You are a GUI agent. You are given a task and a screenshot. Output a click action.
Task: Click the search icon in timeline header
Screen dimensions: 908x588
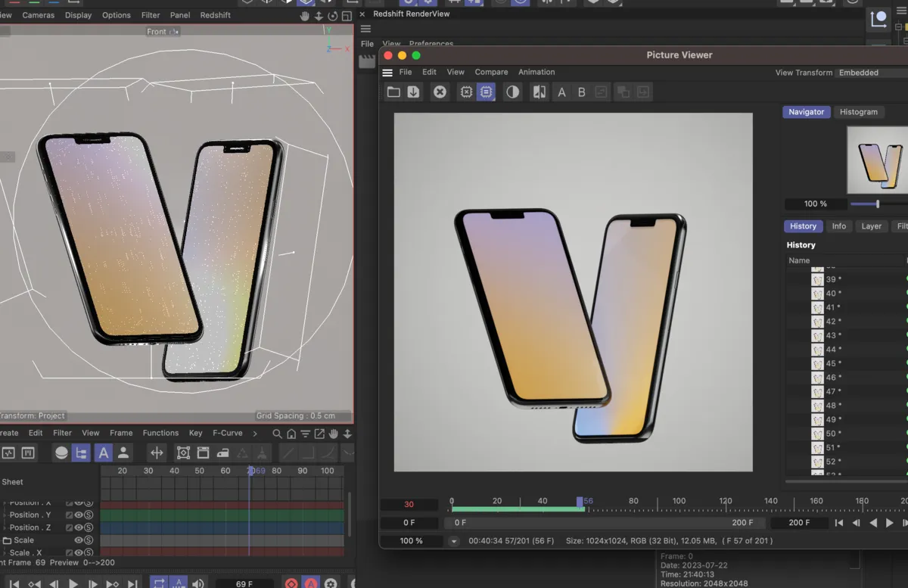click(277, 434)
